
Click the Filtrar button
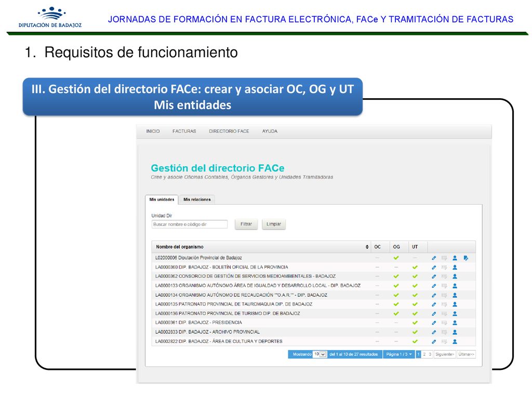[x=246, y=224]
